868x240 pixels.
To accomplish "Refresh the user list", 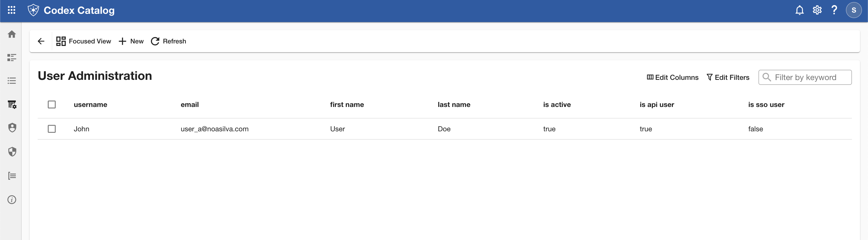I will 169,41.
